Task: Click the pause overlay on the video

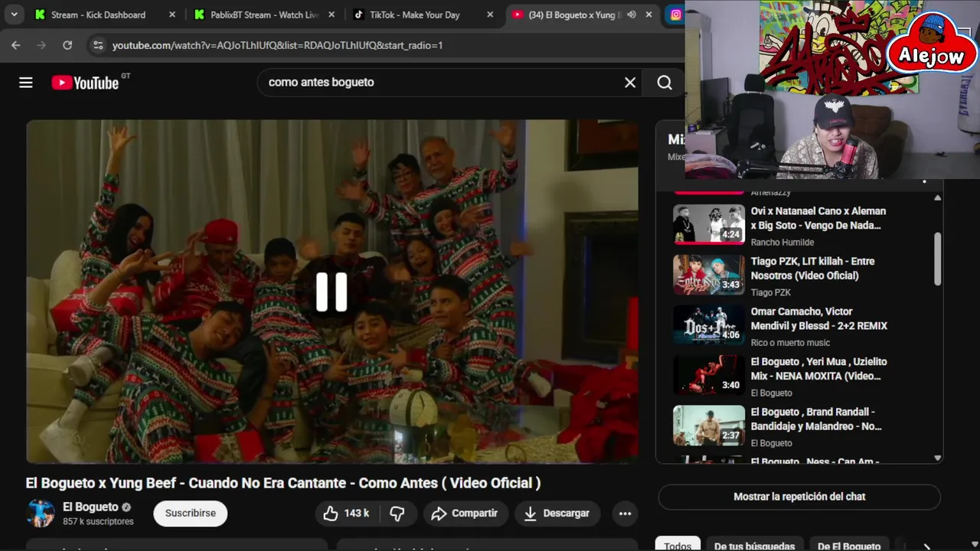Action: pyautogui.click(x=332, y=292)
